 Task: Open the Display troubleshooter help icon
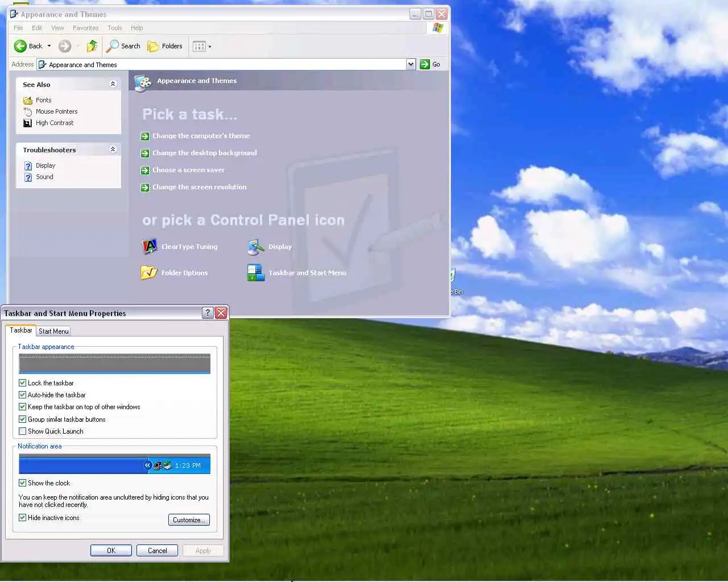point(28,165)
